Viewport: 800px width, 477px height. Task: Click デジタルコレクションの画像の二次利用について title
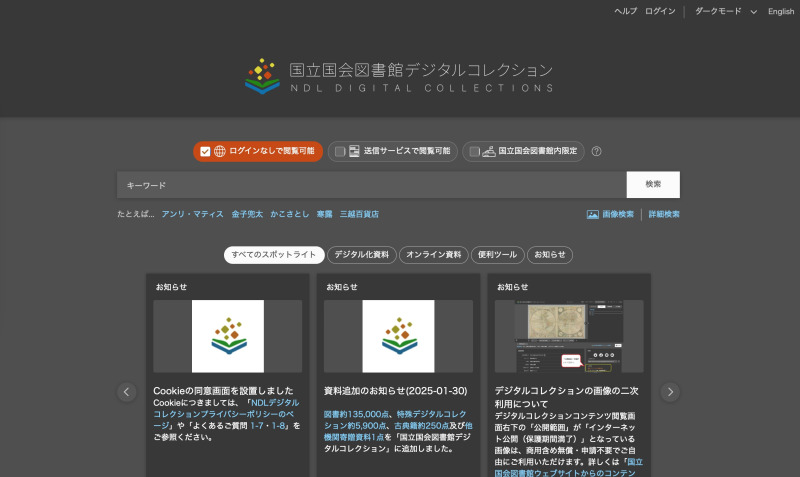(x=566, y=397)
